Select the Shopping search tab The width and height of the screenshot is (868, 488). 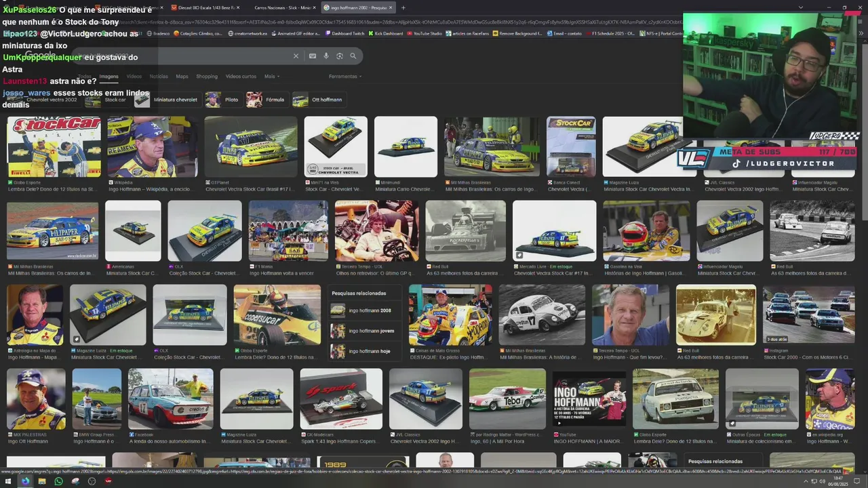[207, 77]
